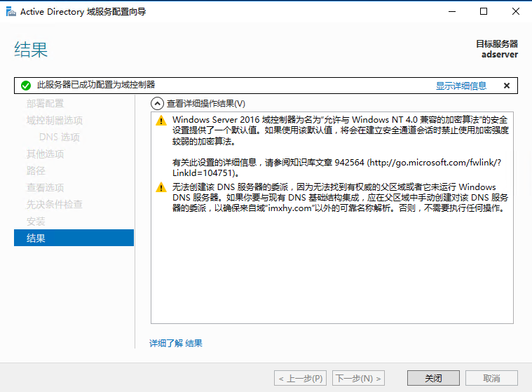Open the 显示详细信息 link

[461, 86]
